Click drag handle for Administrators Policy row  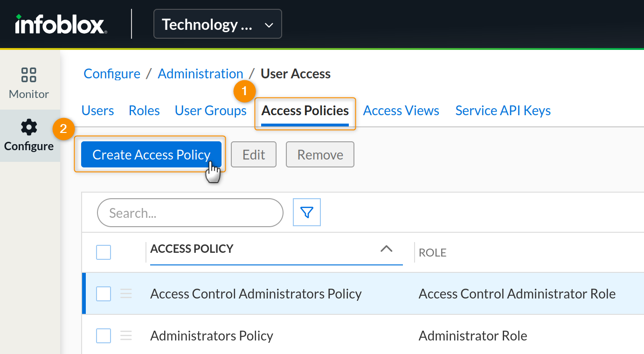coord(126,336)
